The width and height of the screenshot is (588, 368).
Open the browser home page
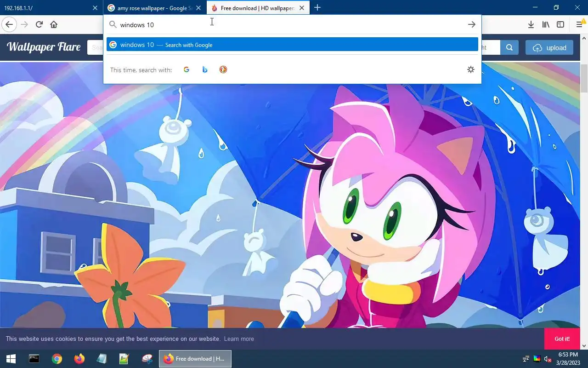[x=54, y=24]
